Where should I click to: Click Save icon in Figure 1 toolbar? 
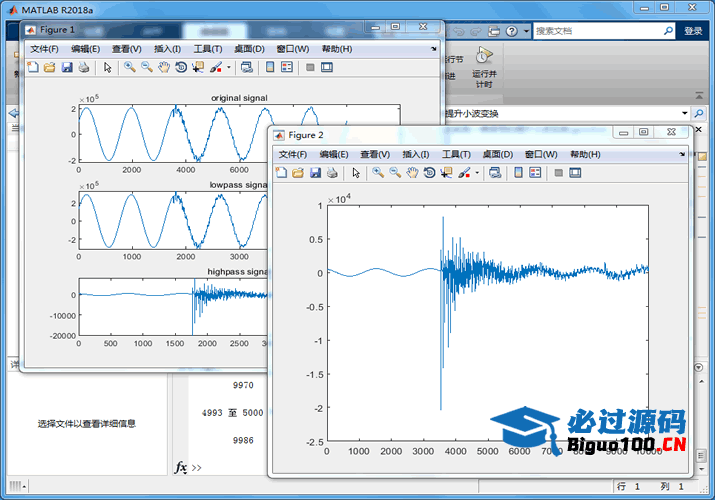click(67, 67)
